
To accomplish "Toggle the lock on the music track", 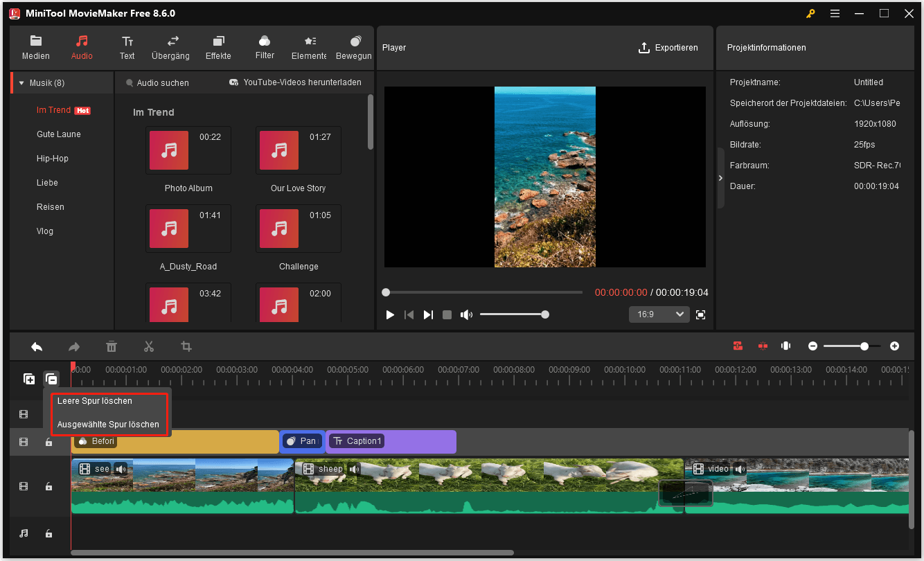I will pyautogui.click(x=48, y=533).
